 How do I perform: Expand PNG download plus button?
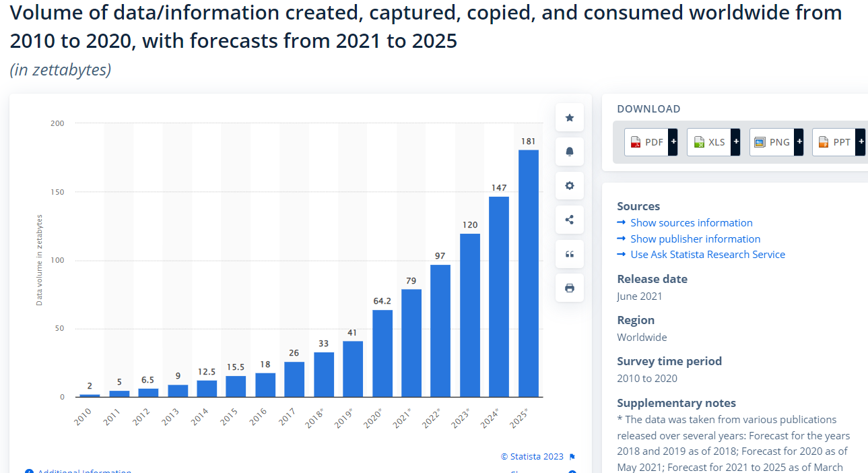(x=799, y=142)
